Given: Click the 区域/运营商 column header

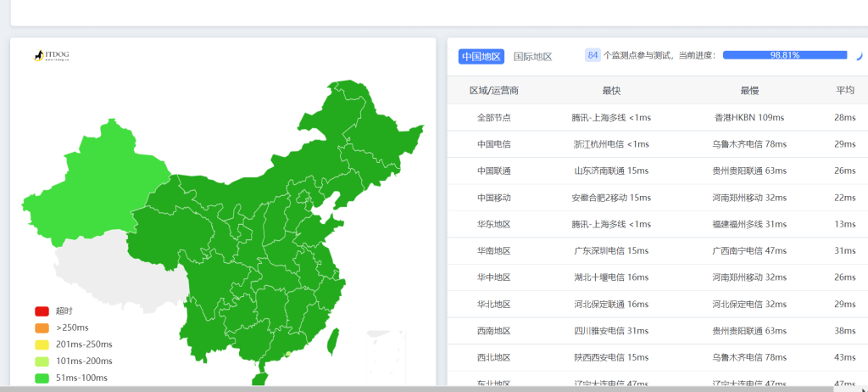Looking at the screenshot, I should 494,91.
